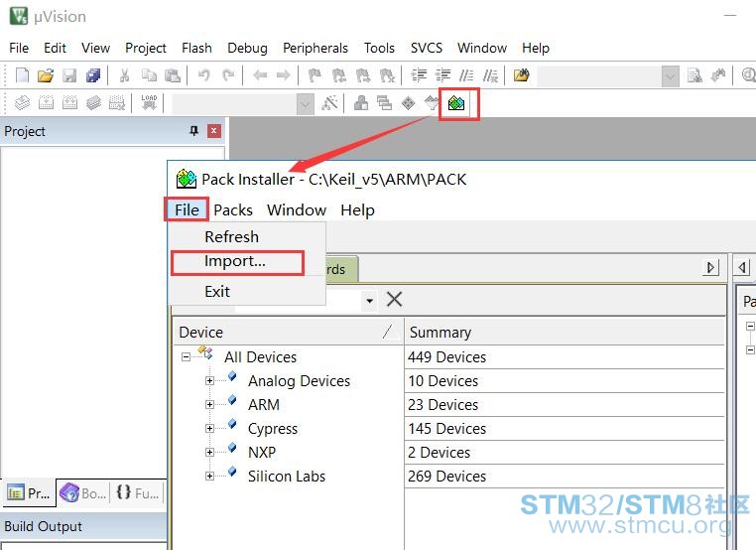Select the '269 Devices' summary cell

pyautogui.click(x=565, y=477)
